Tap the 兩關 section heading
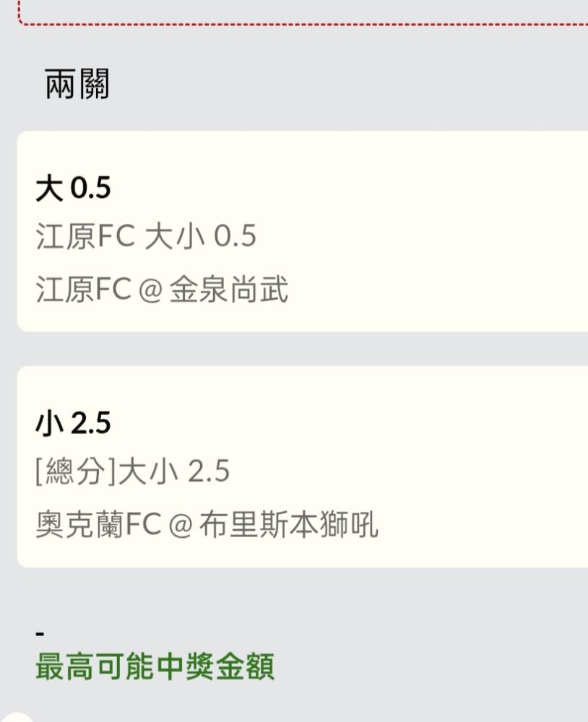 coord(77,86)
